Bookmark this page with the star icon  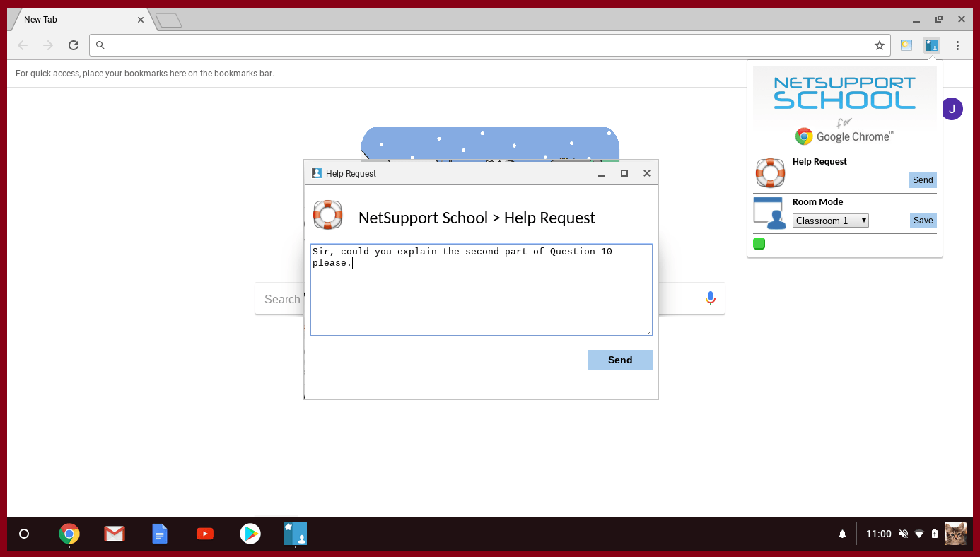pos(879,45)
